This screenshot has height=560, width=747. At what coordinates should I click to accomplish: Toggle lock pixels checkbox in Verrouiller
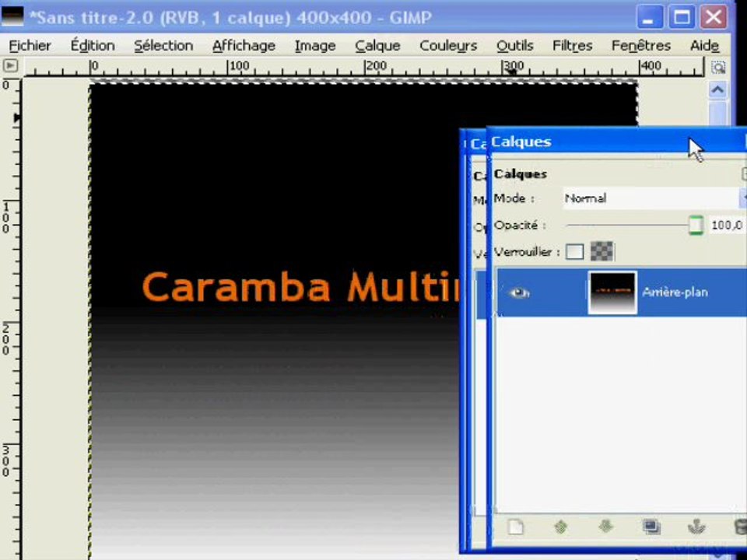[x=574, y=251]
